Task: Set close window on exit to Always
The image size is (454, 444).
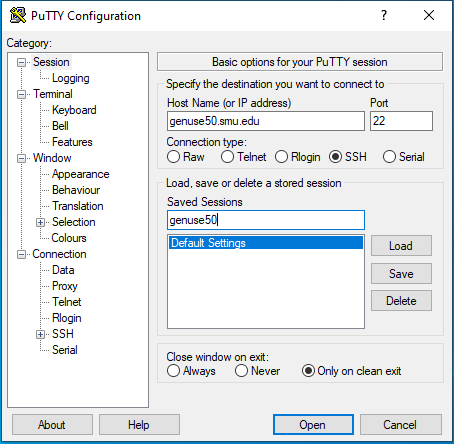Action: 173,371
